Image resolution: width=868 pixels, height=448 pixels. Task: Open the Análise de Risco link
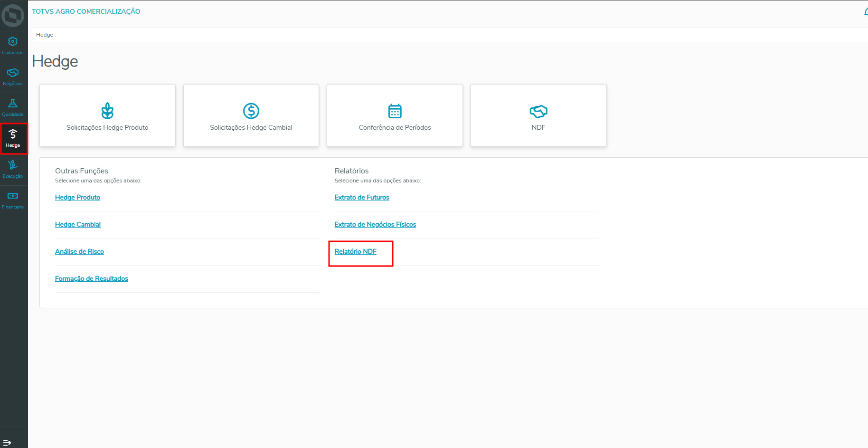[79, 251]
